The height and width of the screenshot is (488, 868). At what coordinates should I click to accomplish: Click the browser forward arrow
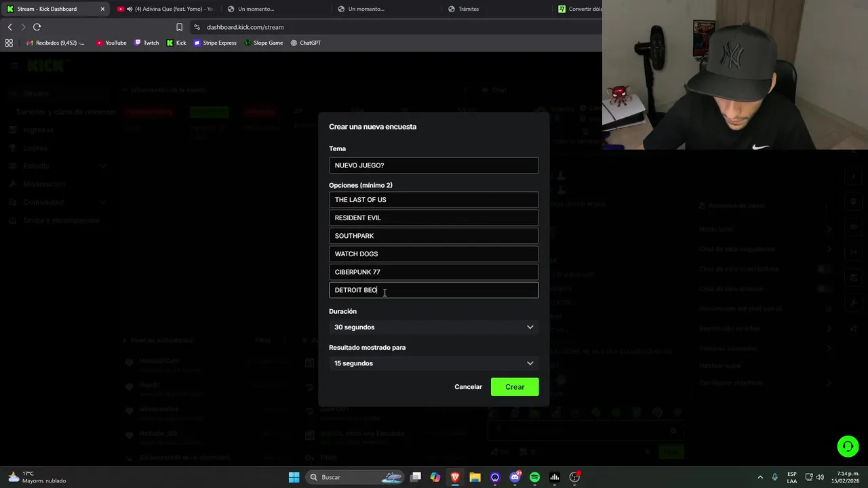[23, 27]
